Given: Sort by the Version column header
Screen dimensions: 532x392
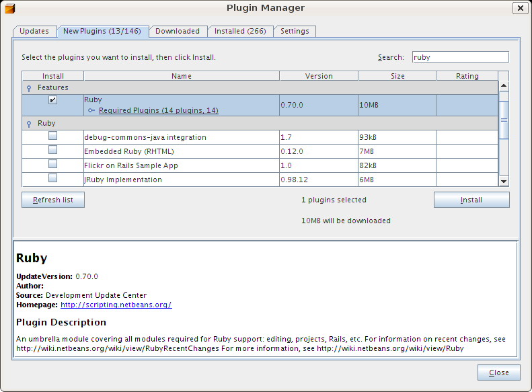Looking at the screenshot, I should tap(319, 76).
